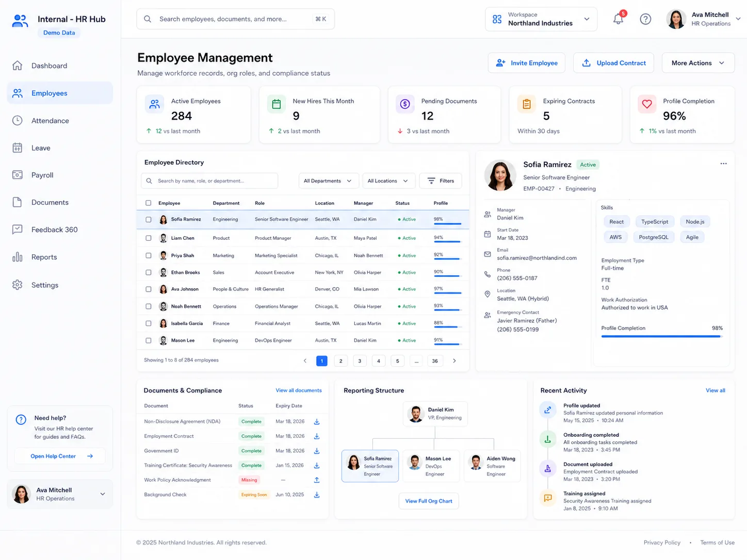The width and height of the screenshot is (747, 560).
Task: Focus the search by name, role, department field
Action: (x=209, y=181)
